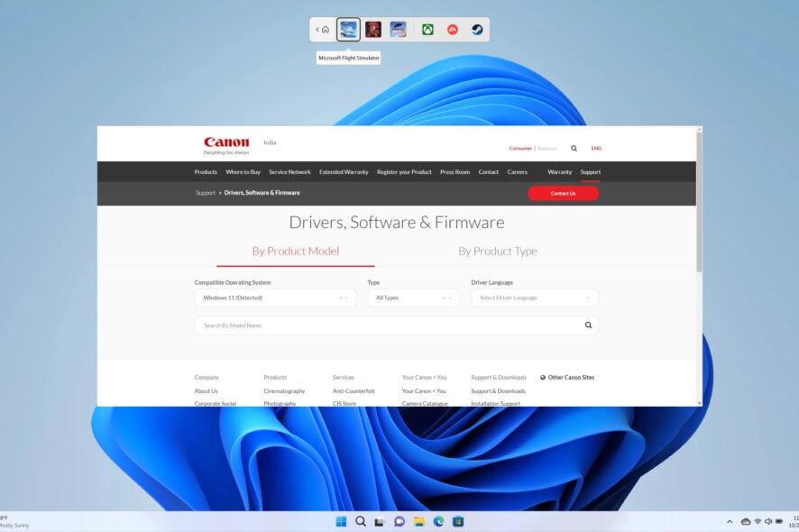Open Press Room menu item
The height and width of the screenshot is (532, 799).
(455, 172)
